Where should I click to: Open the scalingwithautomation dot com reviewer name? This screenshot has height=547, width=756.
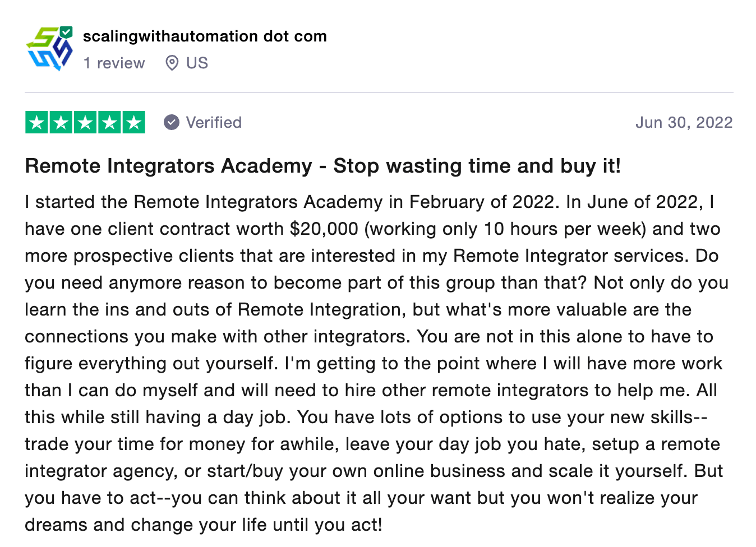coord(205,36)
